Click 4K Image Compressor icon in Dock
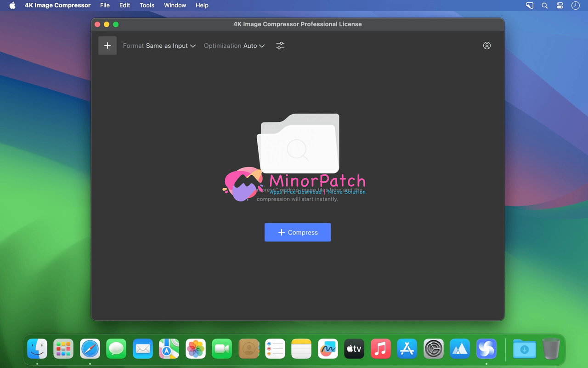 [x=486, y=349]
